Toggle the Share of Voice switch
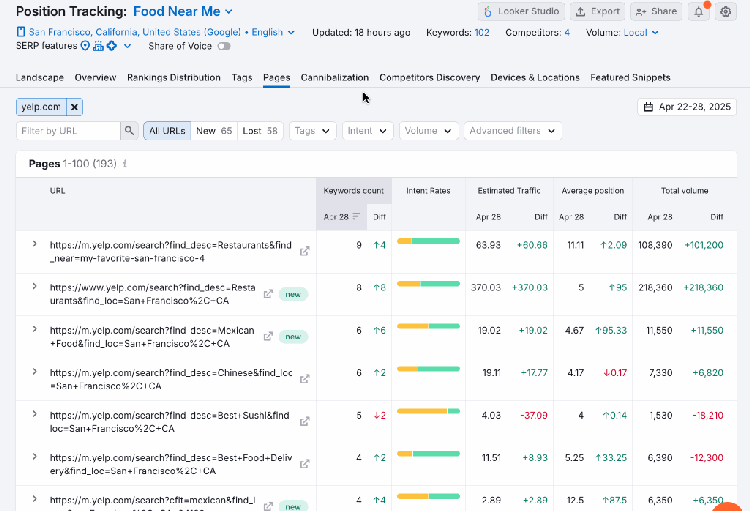The image size is (750, 511). (x=224, y=46)
